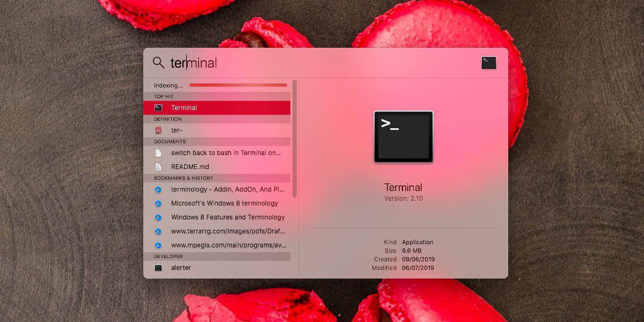Open the 'ter-' definition result

[217, 130]
